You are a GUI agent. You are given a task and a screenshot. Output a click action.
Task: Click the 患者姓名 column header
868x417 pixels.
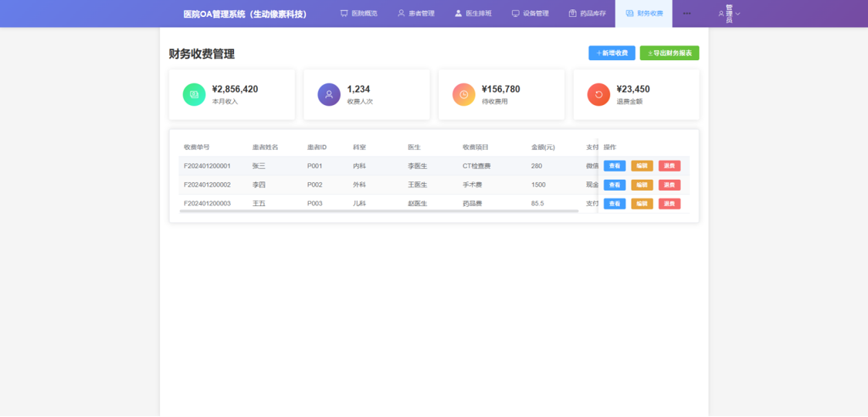click(x=265, y=147)
